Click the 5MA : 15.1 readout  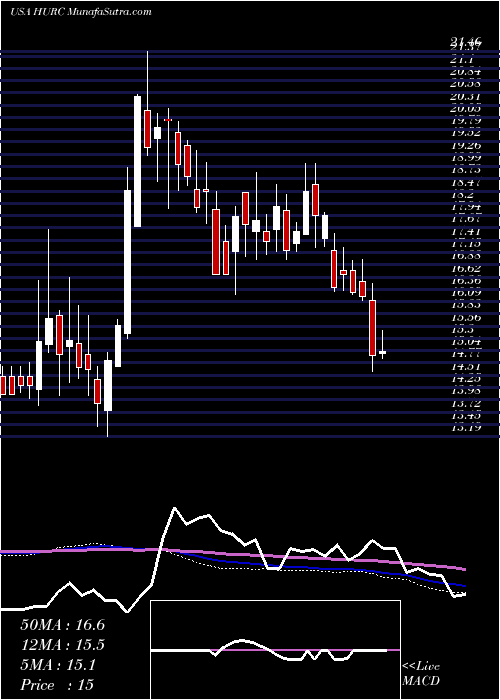[57, 665]
